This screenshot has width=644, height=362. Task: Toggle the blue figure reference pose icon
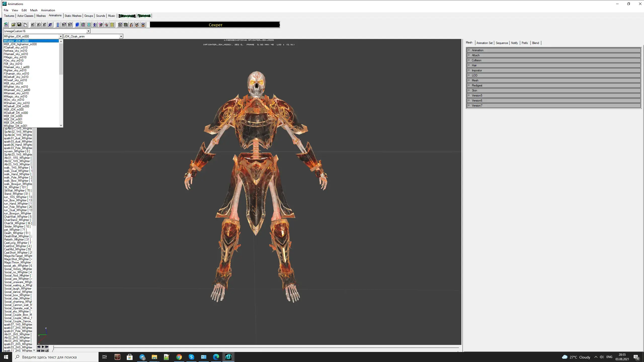95,25
